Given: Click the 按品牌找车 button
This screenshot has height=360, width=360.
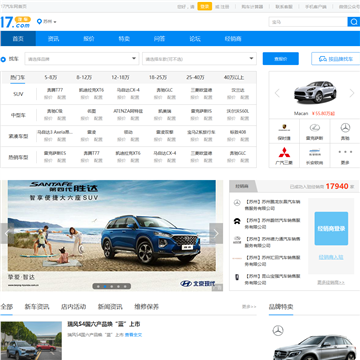Looking at the screenshot, I should coord(336,59).
